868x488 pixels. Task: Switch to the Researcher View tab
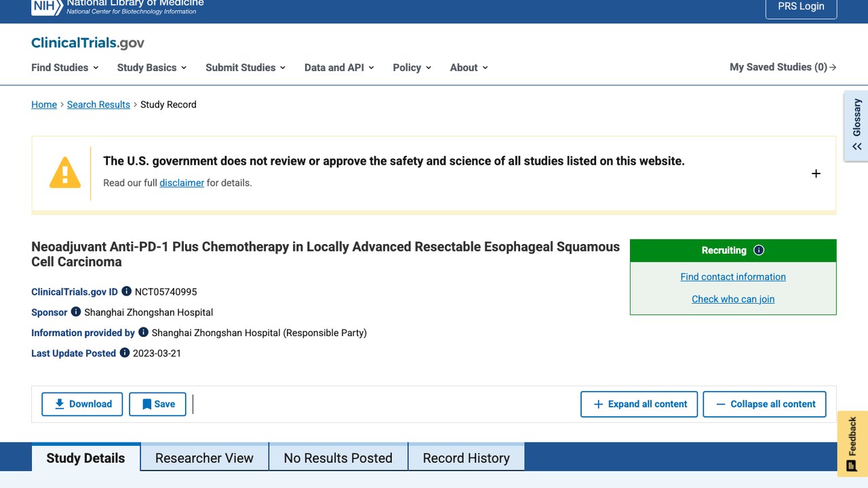coord(204,457)
